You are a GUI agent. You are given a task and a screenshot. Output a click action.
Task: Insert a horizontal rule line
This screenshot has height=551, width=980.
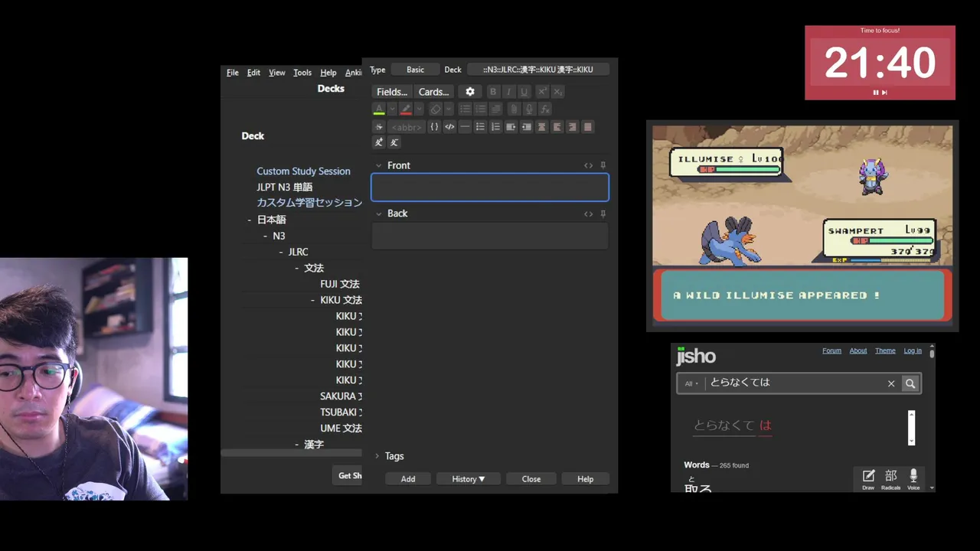pos(465,127)
